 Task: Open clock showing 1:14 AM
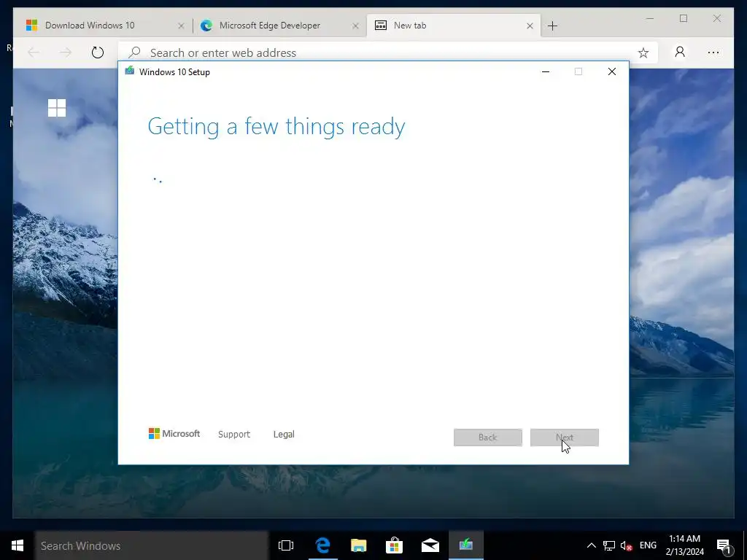click(684, 545)
